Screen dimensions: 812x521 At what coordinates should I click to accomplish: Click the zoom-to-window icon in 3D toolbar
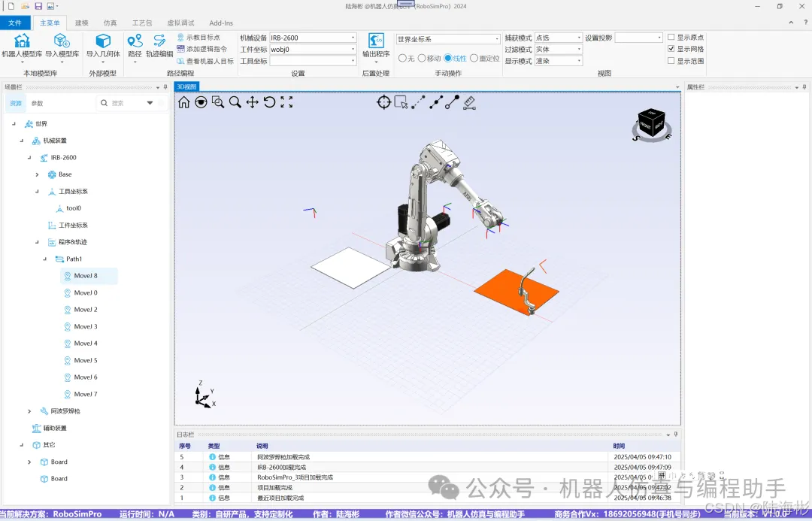218,102
